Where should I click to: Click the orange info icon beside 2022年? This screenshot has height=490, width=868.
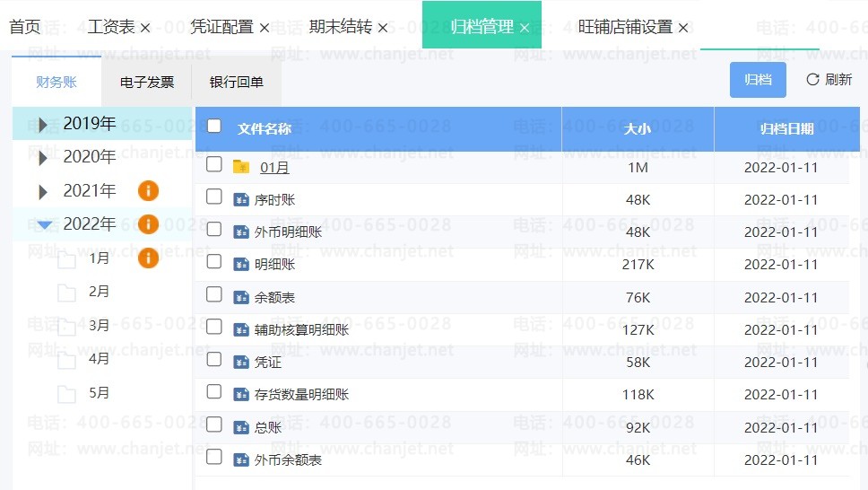pos(148,224)
